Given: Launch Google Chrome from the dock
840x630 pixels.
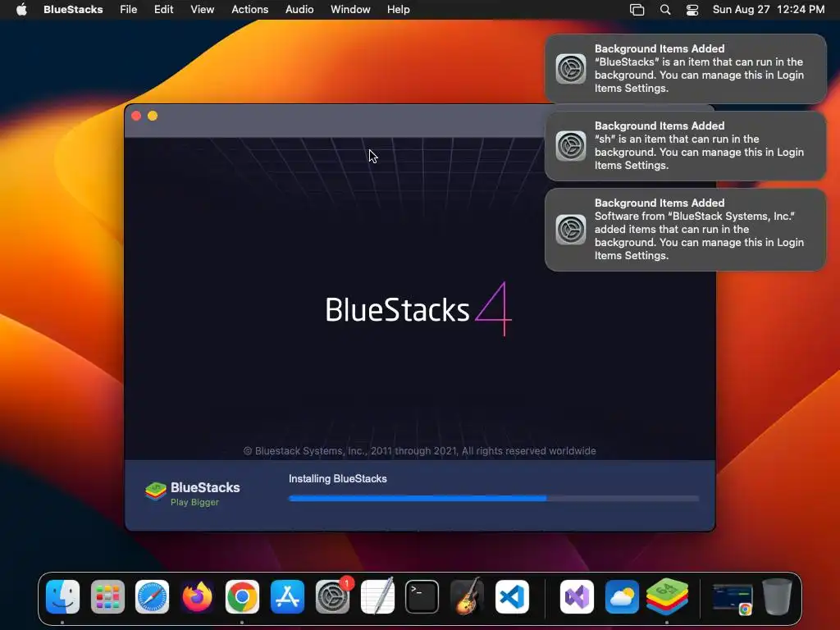Looking at the screenshot, I should coord(242,596).
